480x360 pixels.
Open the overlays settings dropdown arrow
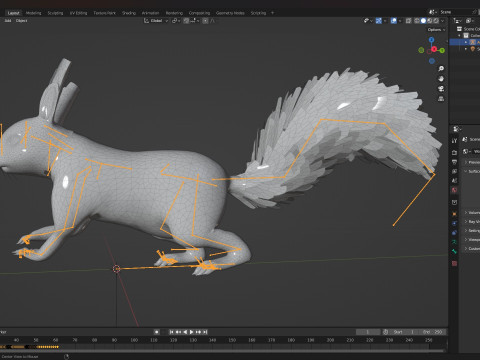tap(400, 21)
